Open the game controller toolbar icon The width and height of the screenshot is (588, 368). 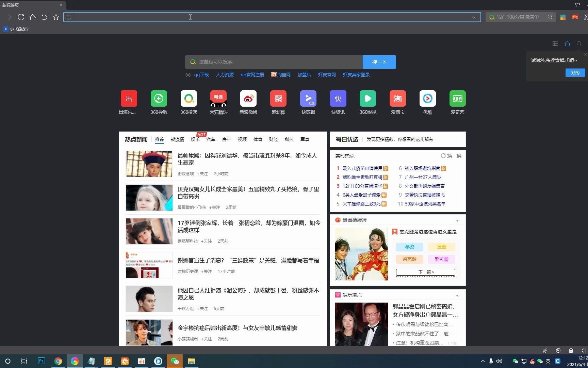click(575, 17)
